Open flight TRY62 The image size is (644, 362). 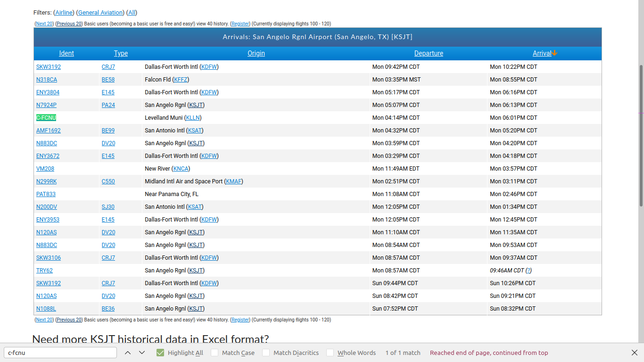pos(44,271)
